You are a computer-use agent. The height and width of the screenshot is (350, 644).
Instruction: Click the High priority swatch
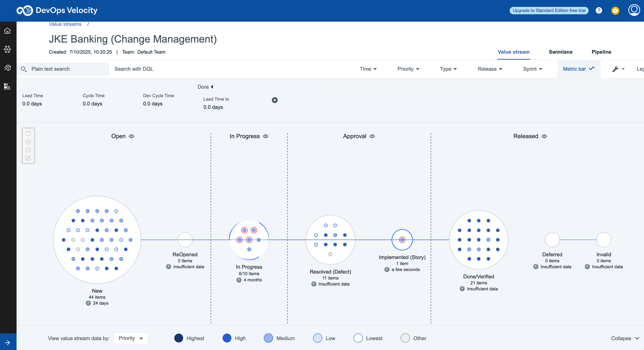227,338
